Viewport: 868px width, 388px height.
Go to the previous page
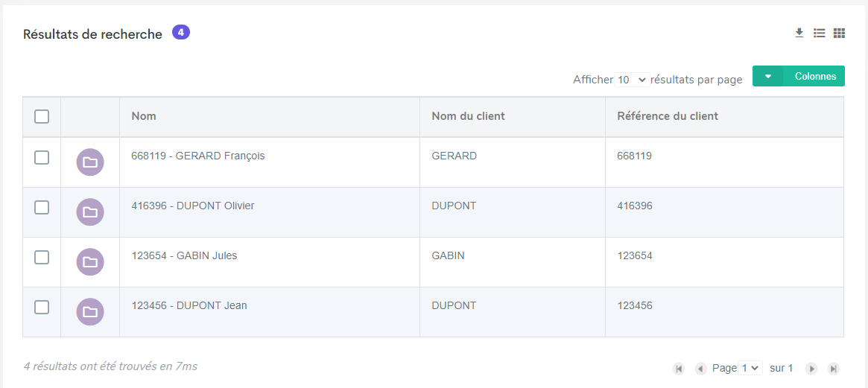[700, 369]
